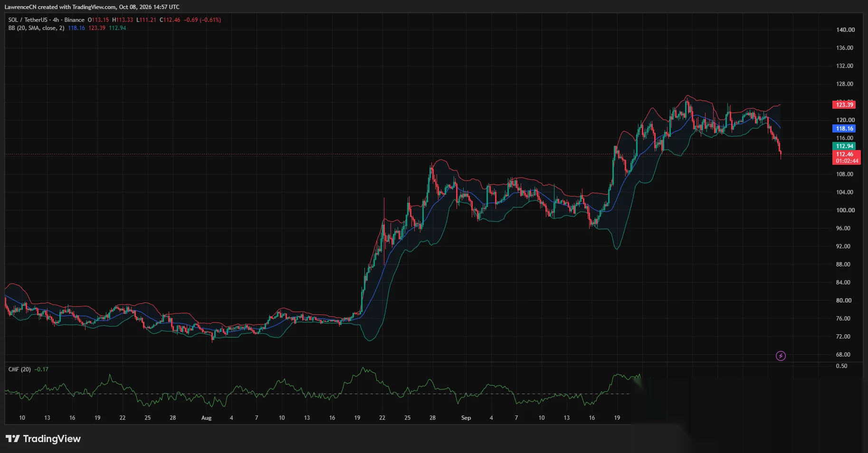This screenshot has height=453, width=868.
Task: Click the red 123.39 price tag on the axis
Action: click(844, 104)
